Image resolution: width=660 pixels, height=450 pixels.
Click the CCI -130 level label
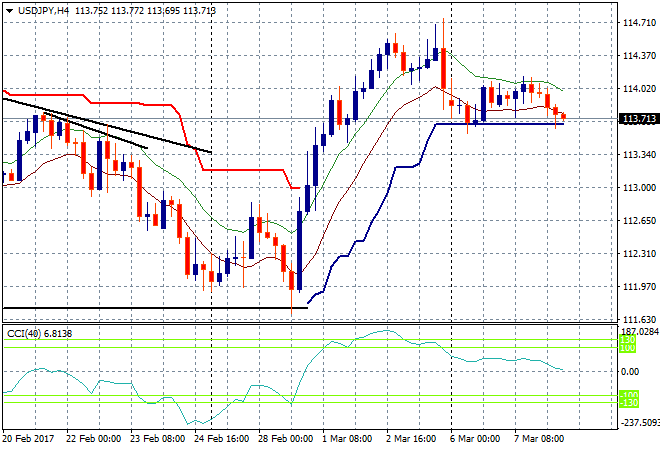[x=629, y=403]
